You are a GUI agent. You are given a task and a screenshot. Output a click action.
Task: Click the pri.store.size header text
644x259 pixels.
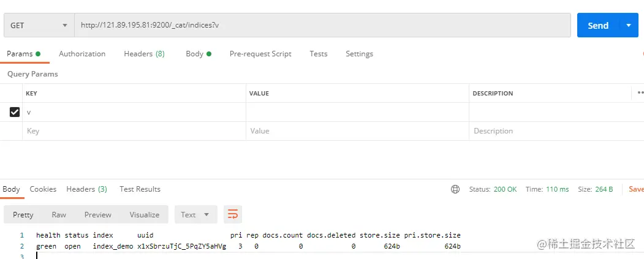pyautogui.click(x=432, y=235)
